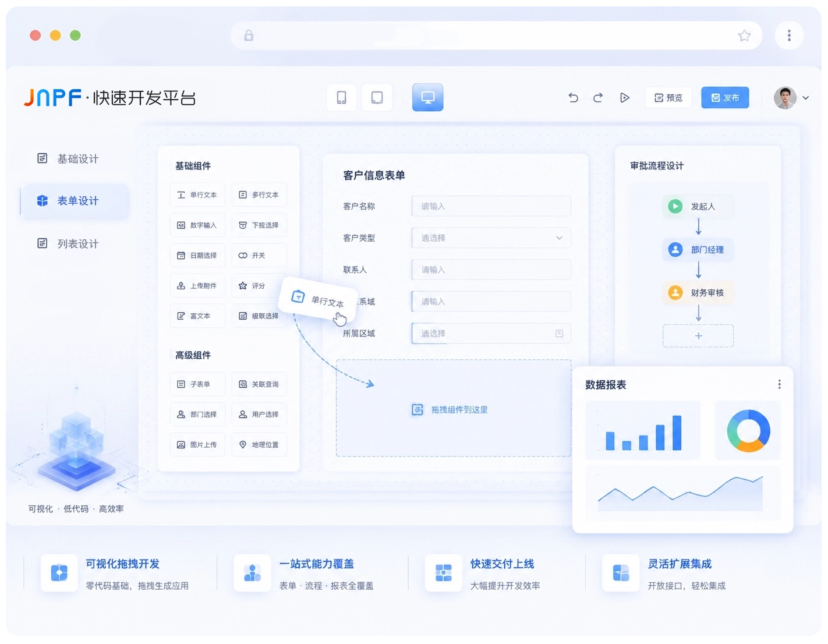Screen dimensions: 828x644
Task: Pick the 数字输入 component tile
Action: tap(197, 225)
